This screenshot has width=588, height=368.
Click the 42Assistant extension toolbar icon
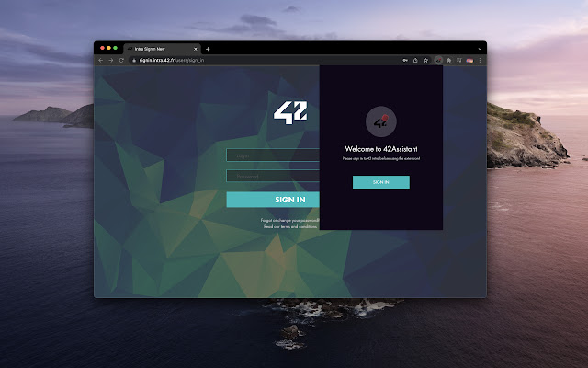point(438,60)
